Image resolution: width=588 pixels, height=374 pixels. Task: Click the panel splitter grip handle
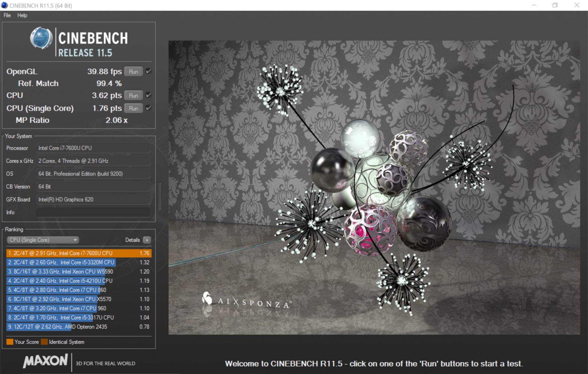pos(160,196)
